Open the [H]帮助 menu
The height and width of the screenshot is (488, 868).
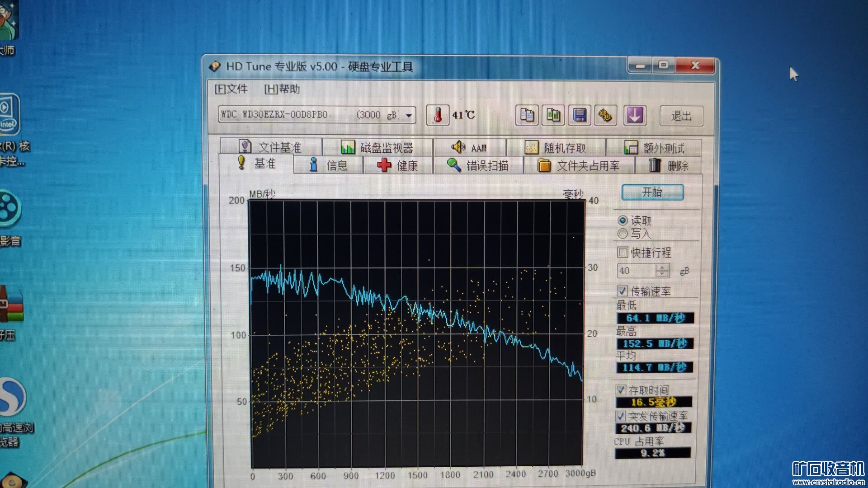click(282, 89)
